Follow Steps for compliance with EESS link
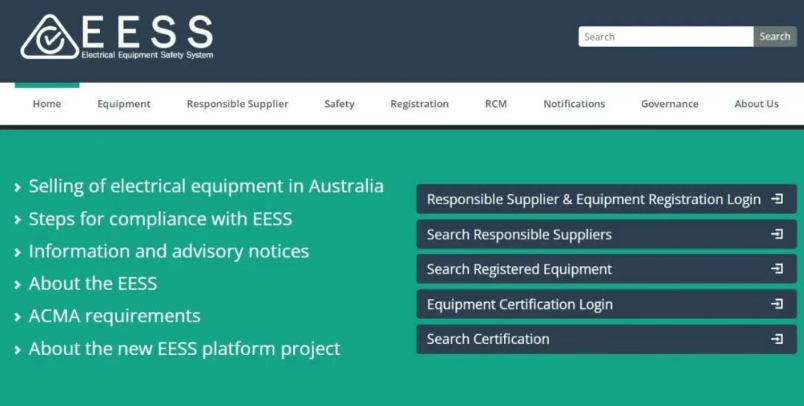 coord(160,219)
